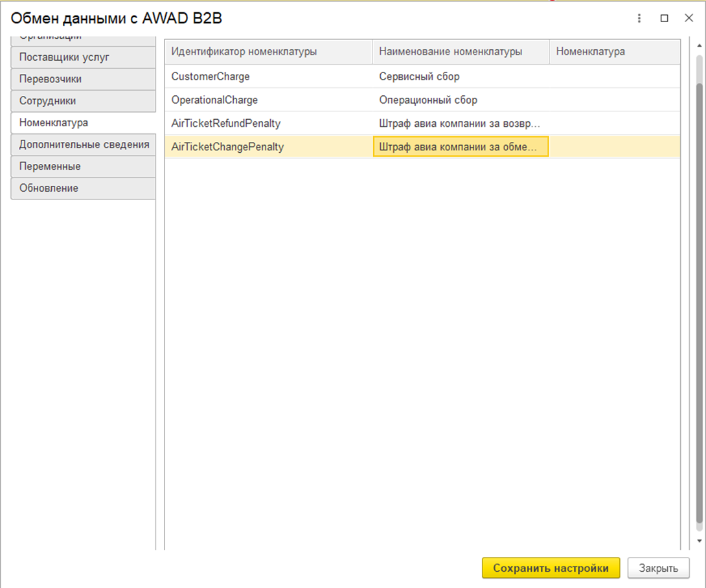Select the Сотрудники tab
The width and height of the screenshot is (706, 588).
[x=83, y=101]
